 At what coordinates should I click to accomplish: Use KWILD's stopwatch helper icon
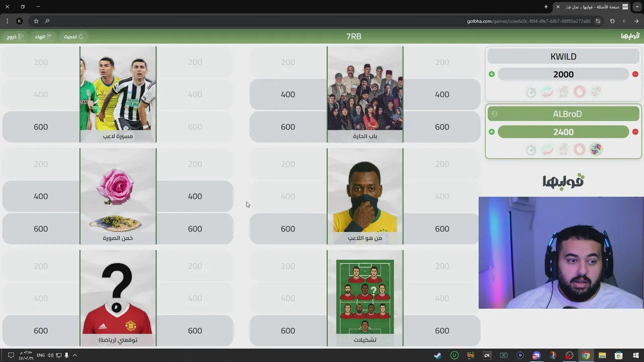[x=531, y=92]
